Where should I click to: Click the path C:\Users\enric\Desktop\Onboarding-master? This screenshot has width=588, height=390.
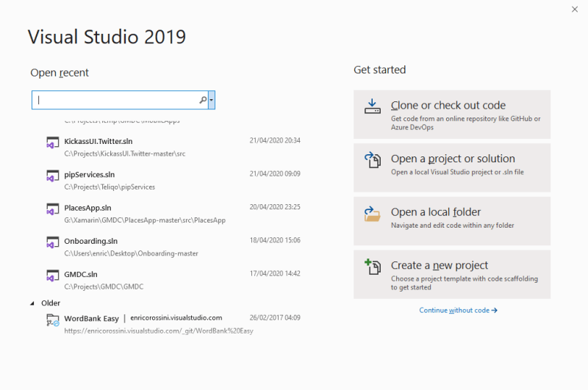tap(132, 253)
